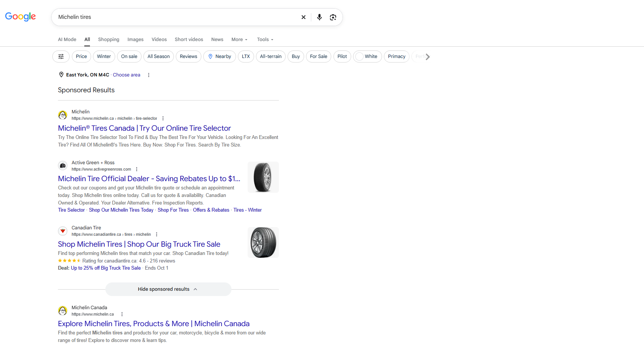The height and width of the screenshot is (351, 644).
Task: Open the Canadian Tire ad tire thumbnail
Action: click(x=263, y=243)
